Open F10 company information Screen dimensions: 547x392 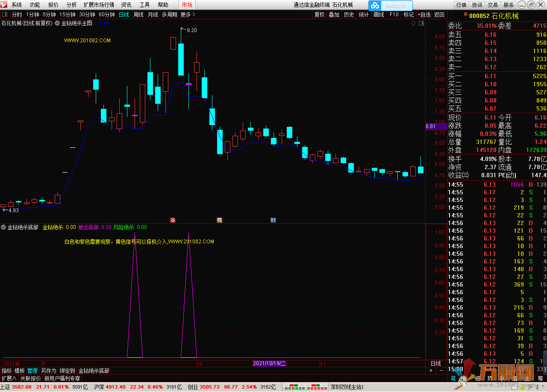(394, 15)
